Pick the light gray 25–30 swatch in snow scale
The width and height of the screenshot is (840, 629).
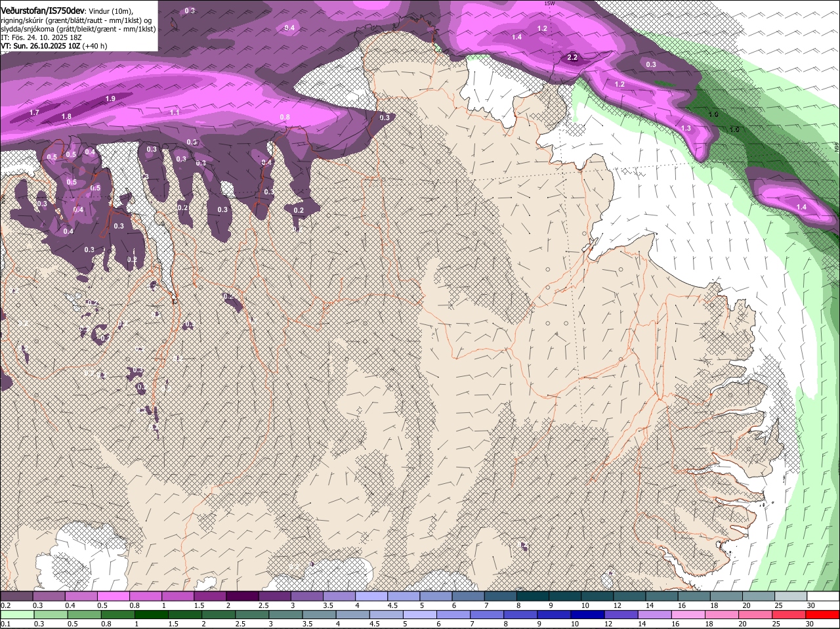click(x=791, y=596)
